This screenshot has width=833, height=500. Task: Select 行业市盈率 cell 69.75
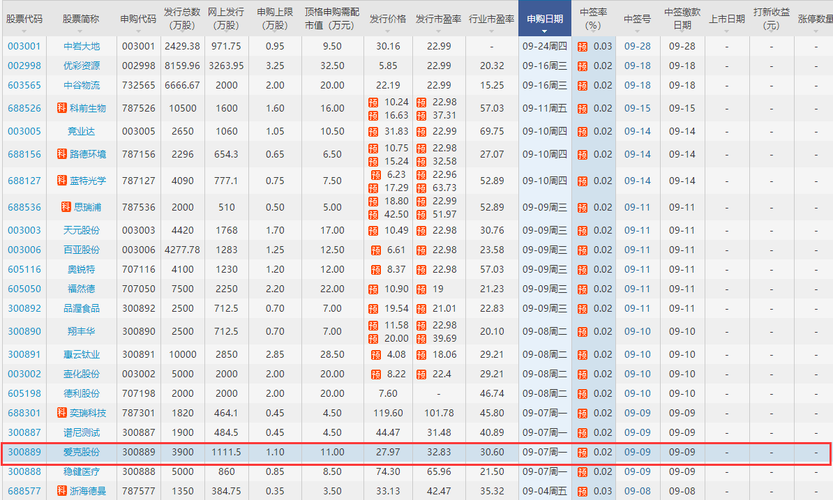click(x=492, y=131)
